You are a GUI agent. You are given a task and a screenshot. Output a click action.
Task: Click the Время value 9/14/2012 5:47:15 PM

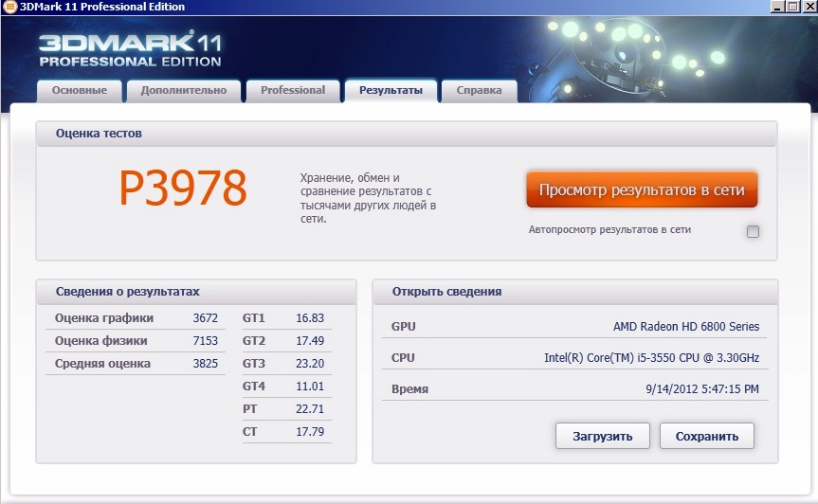tap(702, 389)
